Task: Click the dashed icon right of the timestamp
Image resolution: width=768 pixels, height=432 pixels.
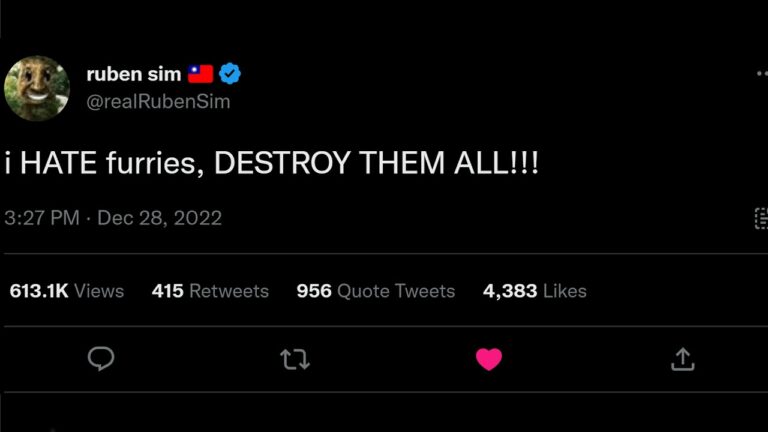Action: coord(761,218)
